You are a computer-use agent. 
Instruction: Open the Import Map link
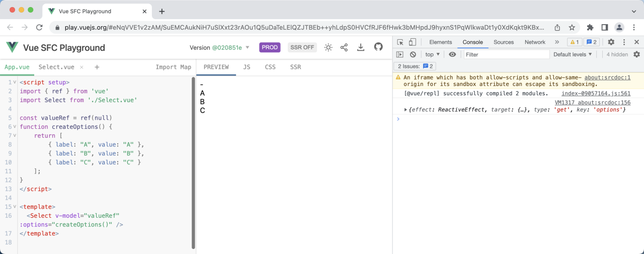173,67
